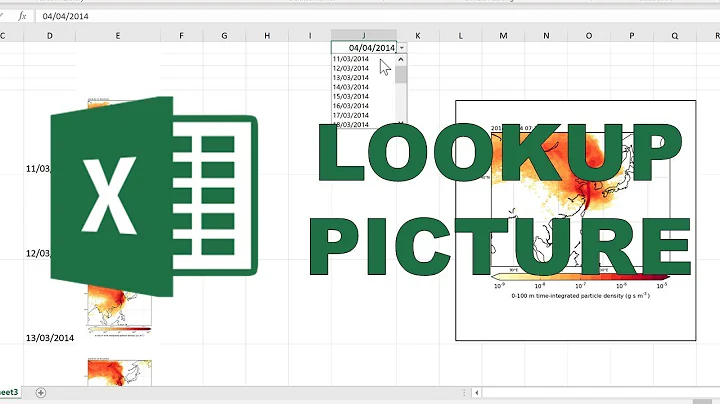The height and width of the screenshot is (404, 720).
Task: Select the map thumbnail above 13/03/2014
Action: tap(119, 310)
